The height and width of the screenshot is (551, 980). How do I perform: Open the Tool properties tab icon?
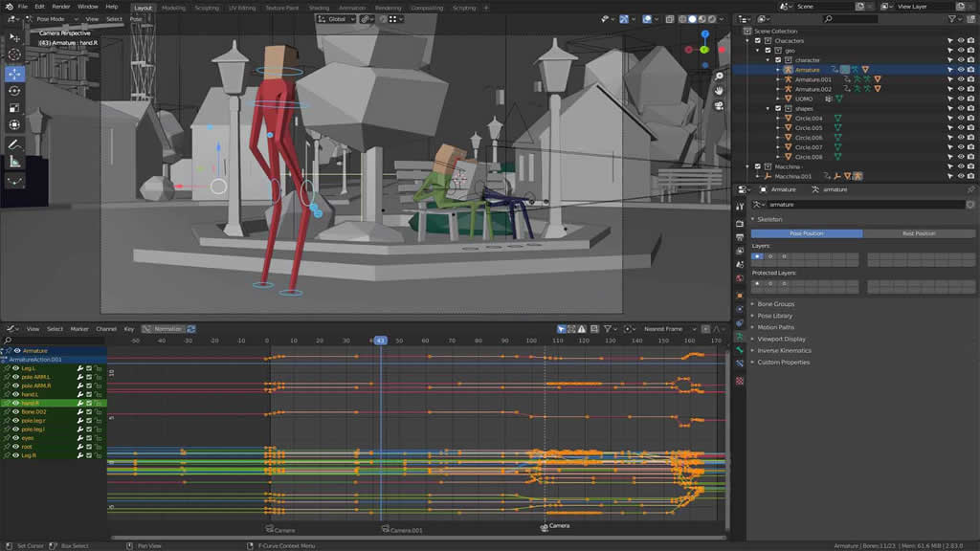pyautogui.click(x=740, y=207)
